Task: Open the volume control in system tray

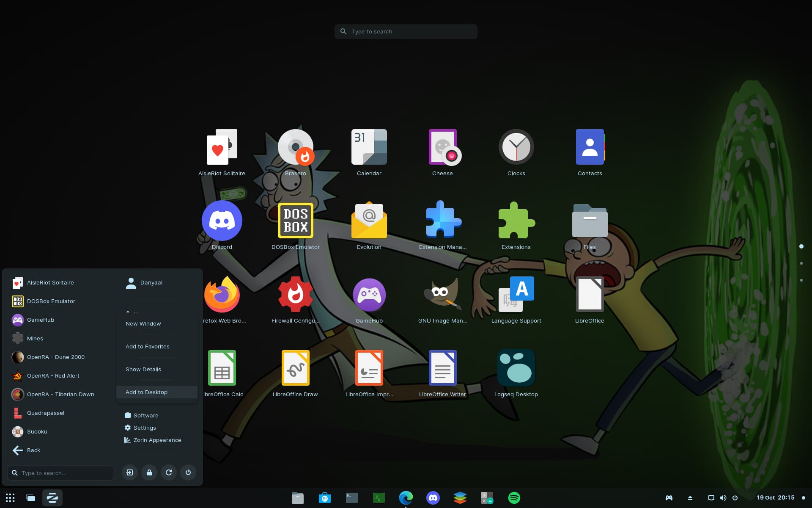Action: (x=723, y=498)
